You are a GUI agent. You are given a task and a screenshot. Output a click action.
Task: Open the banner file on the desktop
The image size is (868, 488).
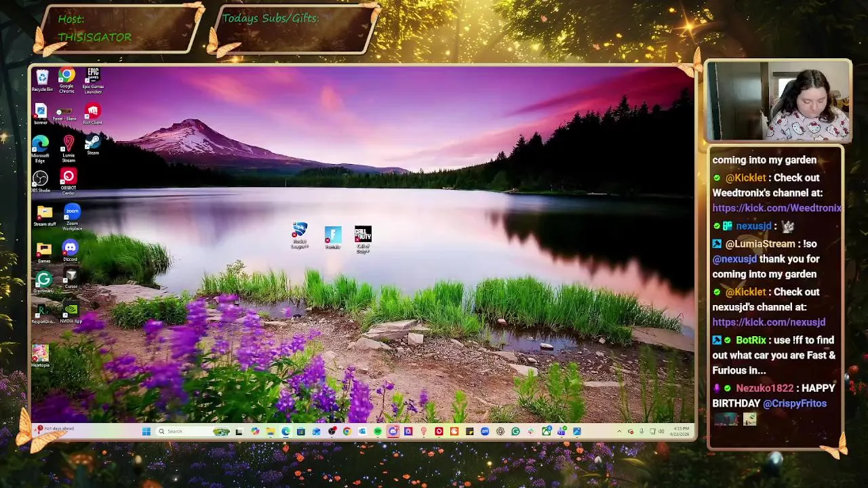point(41,114)
